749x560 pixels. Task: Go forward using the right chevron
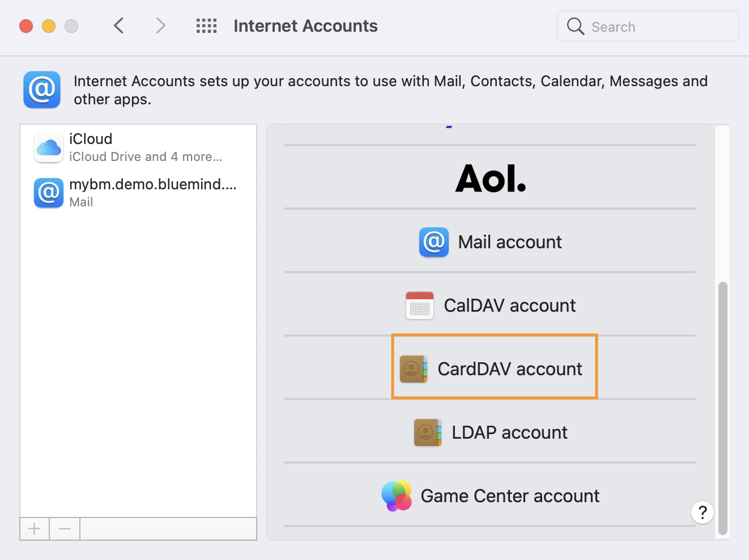point(161,26)
